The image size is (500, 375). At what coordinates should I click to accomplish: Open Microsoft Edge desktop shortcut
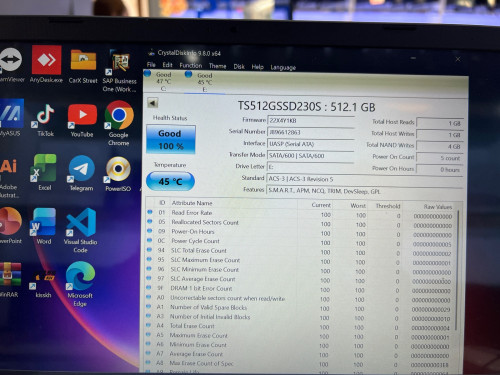80,284
